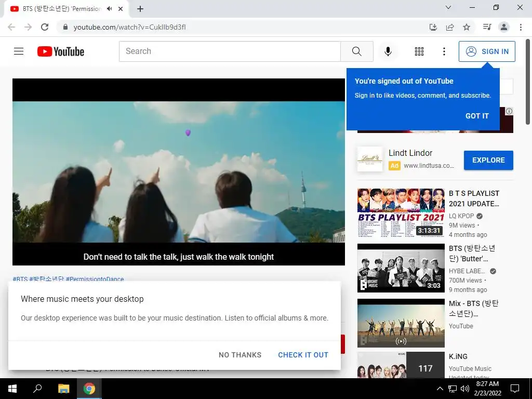Open the K.iNG playlist thumbnail
Image resolution: width=532 pixels, height=399 pixels.
tap(401, 365)
